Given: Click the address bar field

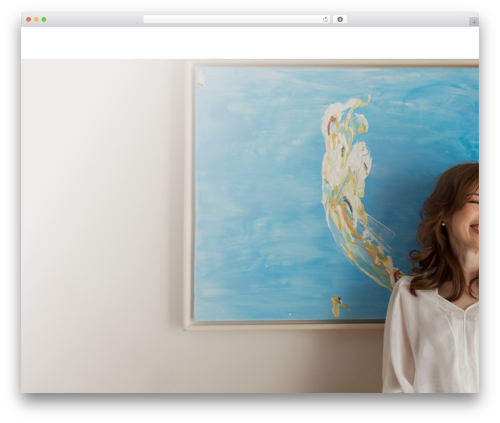Looking at the screenshot, I should (x=236, y=20).
